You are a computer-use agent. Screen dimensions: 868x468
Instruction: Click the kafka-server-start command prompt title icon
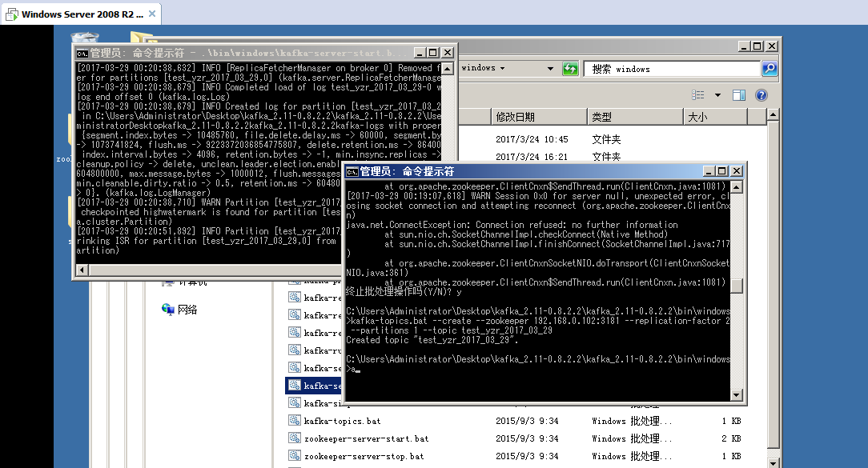[82, 53]
